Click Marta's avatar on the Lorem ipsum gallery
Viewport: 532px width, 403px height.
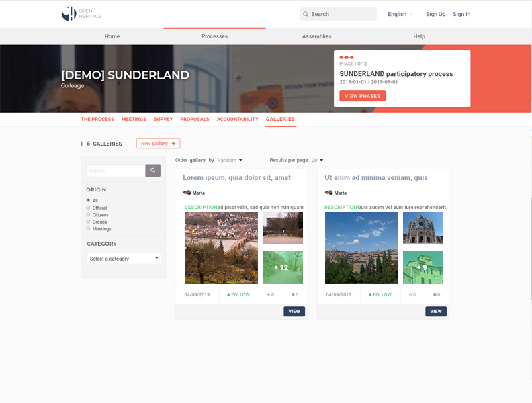tap(187, 193)
